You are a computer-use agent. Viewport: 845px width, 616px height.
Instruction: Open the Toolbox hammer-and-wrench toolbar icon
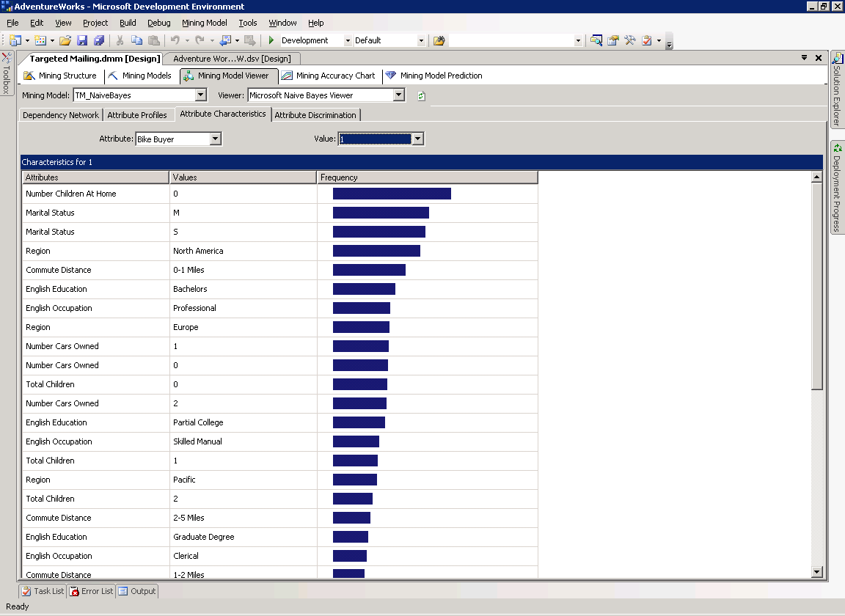(630, 40)
